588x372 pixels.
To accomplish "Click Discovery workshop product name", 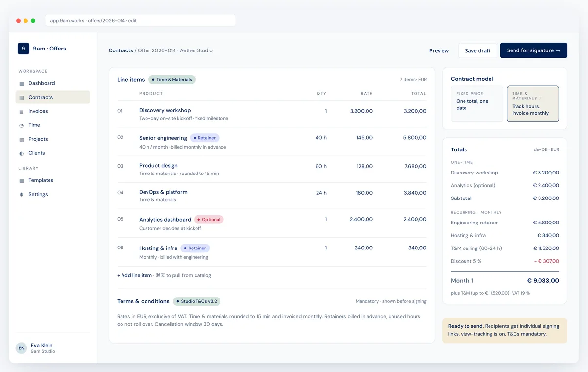I will click(x=165, y=110).
